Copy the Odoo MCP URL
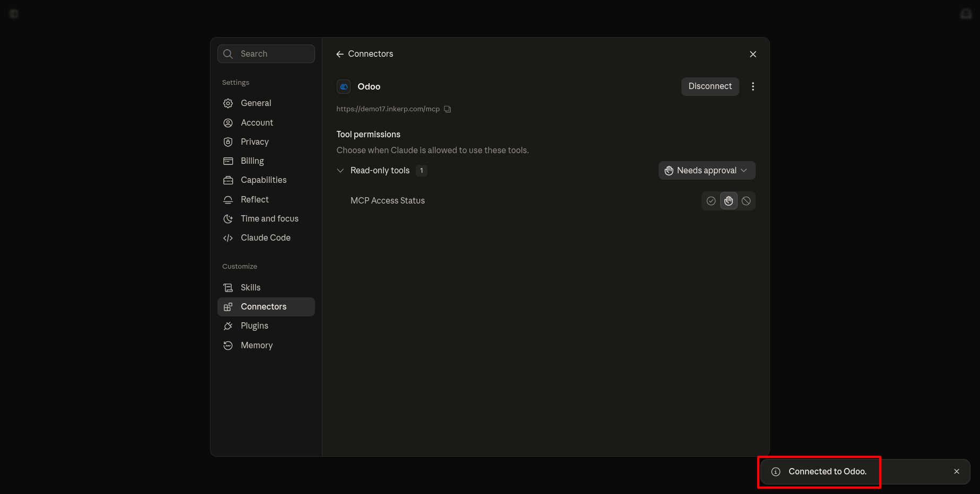Image resolution: width=980 pixels, height=494 pixels. [x=448, y=109]
